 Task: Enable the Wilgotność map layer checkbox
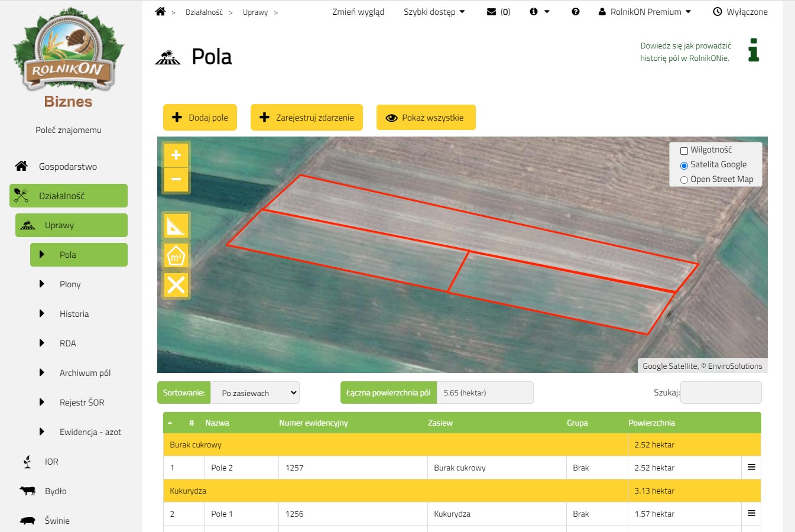tap(684, 151)
